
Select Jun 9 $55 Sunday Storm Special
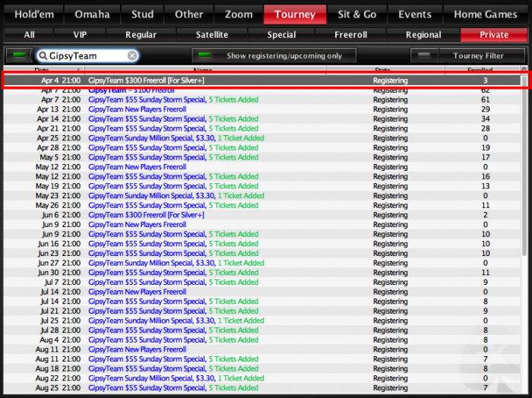pyautogui.click(x=262, y=234)
